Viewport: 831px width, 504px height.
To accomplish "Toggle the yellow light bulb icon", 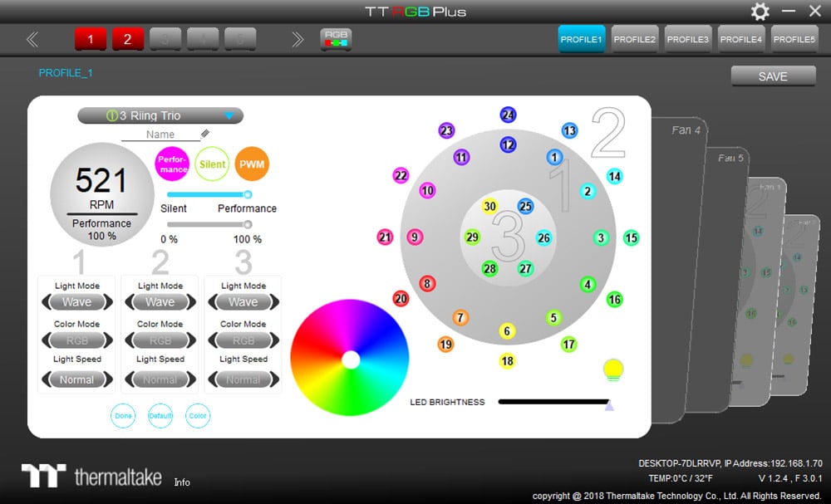I will 613,370.
